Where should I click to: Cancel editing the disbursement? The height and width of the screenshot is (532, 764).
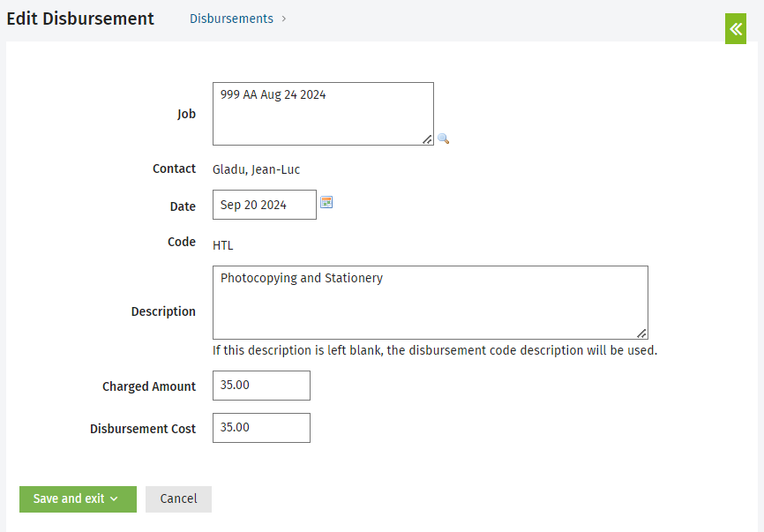tap(178, 498)
